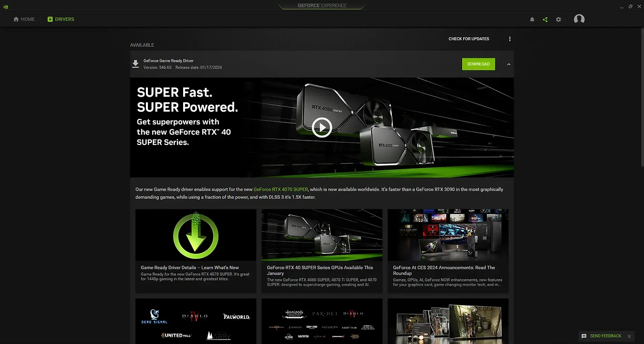The height and width of the screenshot is (344, 644).
Task: Click the GeForce Experience title logo
Action: tap(322, 6)
